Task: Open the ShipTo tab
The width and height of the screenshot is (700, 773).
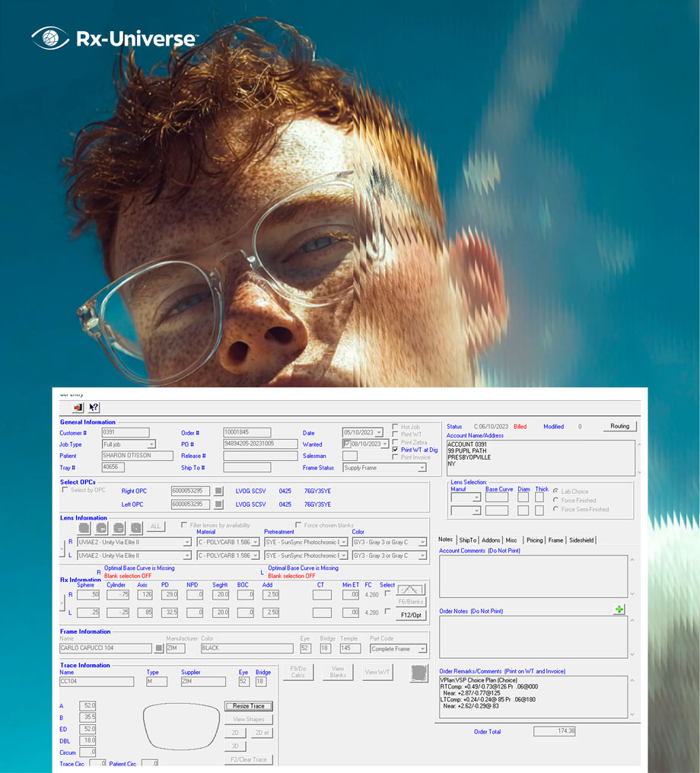Action: click(x=467, y=539)
